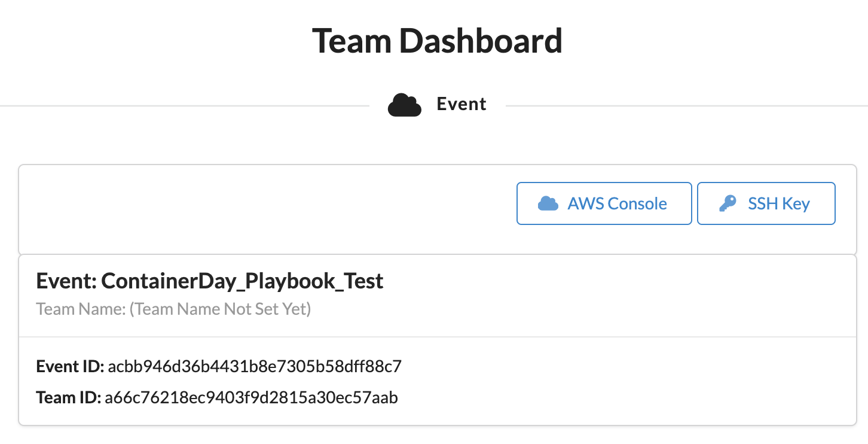Click the word Dashboard in the title
Screen dimensions: 868x444
point(481,41)
